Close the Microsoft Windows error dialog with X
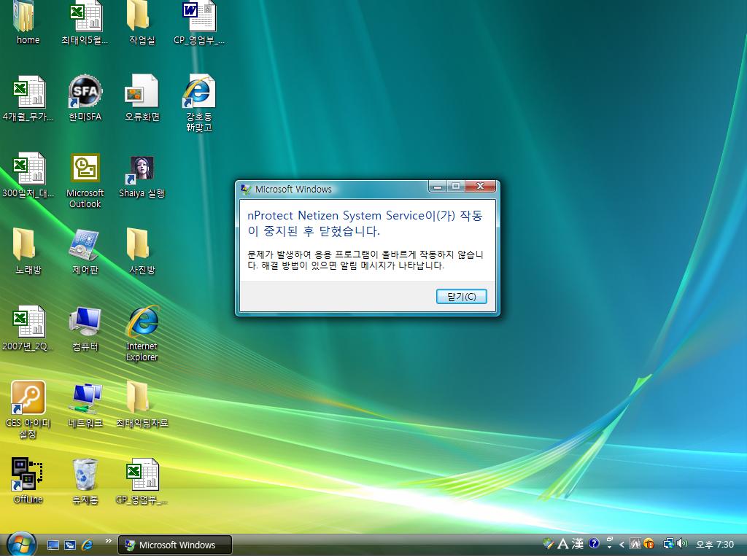The image size is (747, 560). (480, 186)
